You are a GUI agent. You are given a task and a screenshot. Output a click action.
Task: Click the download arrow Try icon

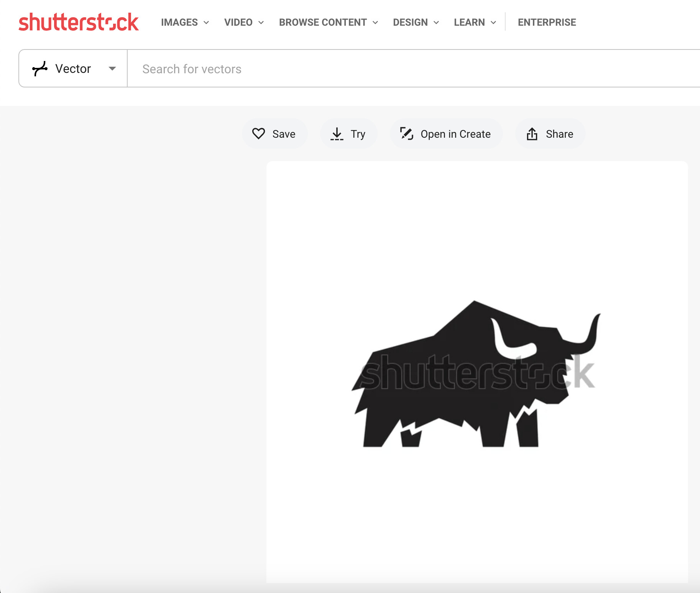[x=337, y=134]
